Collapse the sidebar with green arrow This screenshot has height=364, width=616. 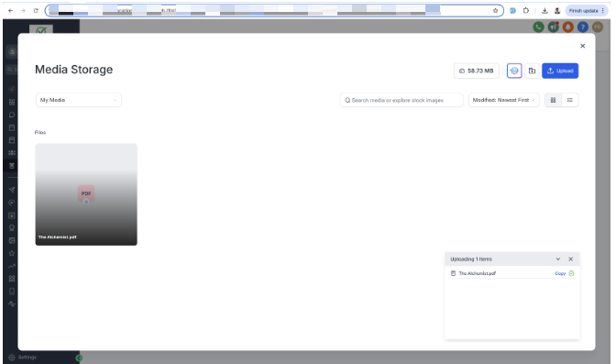[79, 358]
